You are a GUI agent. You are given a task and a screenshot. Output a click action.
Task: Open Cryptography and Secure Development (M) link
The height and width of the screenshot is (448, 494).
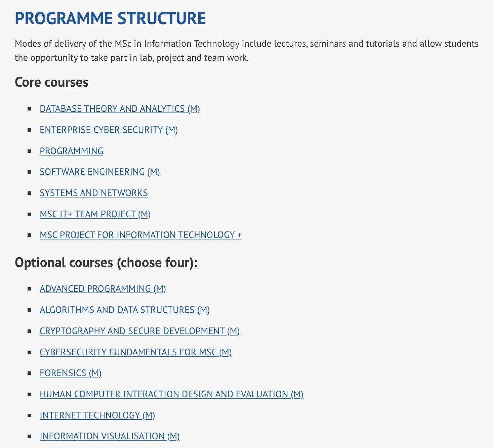pos(139,331)
